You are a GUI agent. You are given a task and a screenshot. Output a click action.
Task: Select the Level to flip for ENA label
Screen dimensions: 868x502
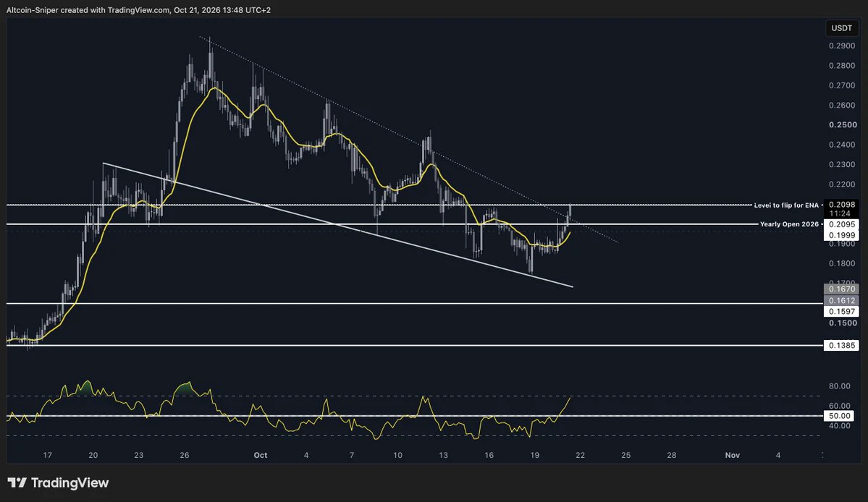[786, 205]
